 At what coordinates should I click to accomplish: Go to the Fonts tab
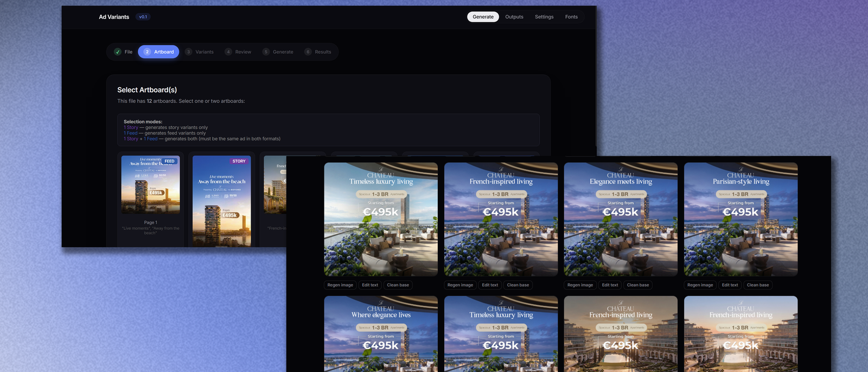click(571, 17)
